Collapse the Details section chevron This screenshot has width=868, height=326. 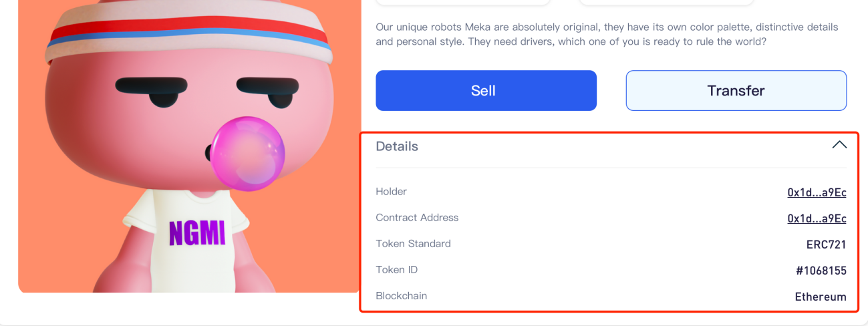839,145
